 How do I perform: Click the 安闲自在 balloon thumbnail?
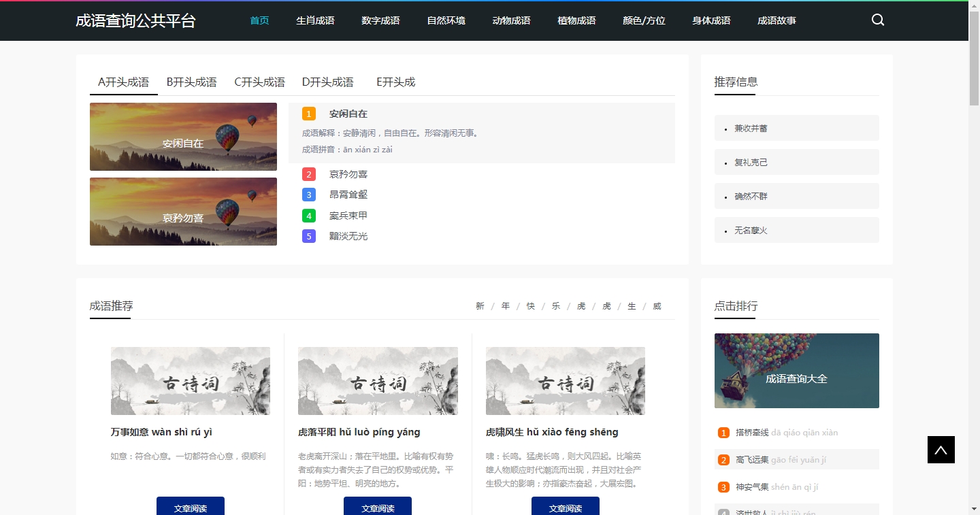click(x=183, y=137)
